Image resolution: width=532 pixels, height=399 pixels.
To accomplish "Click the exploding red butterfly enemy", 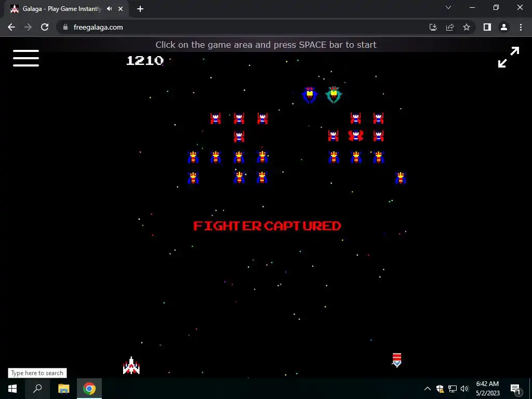I will 355,136.
